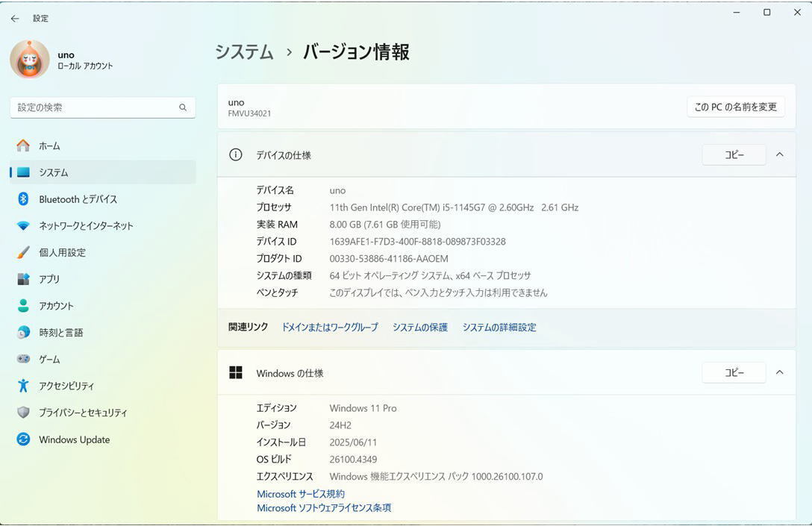812x526 pixels.
Task: Open アクセシビリティ settings
Action: [103, 386]
